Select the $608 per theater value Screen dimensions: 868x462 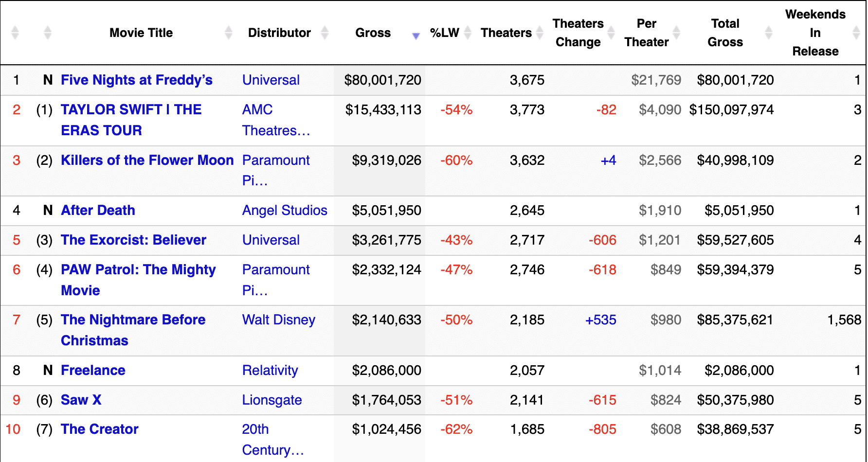pyautogui.click(x=666, y=429)
